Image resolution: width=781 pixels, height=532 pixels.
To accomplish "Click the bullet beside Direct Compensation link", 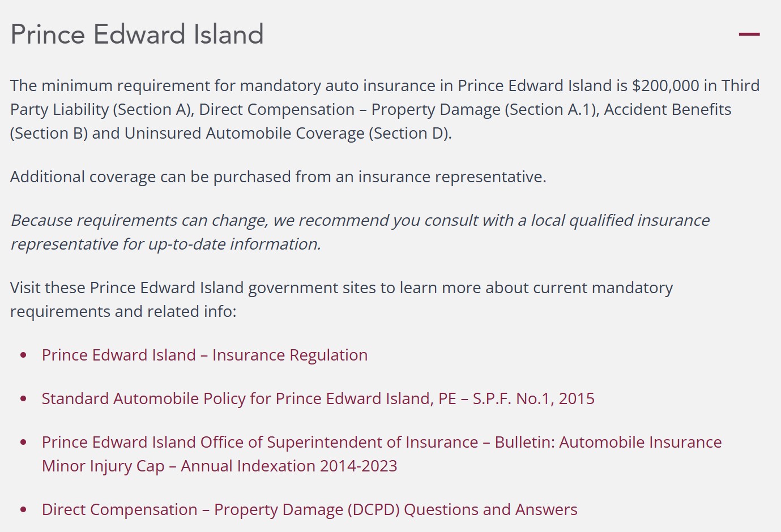I will click(x=23, y=510).
